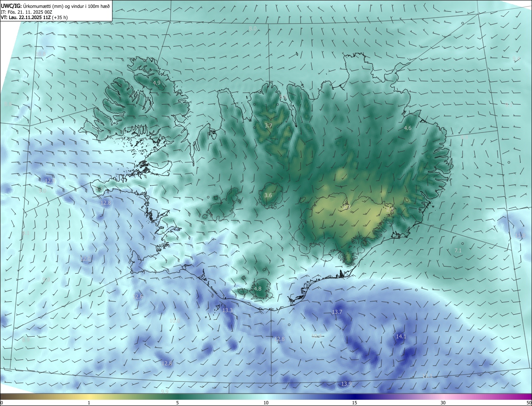Click the 13.9 value near the bottom edge
The height and width of the screenshot is (406, 532).
(346, 384)
